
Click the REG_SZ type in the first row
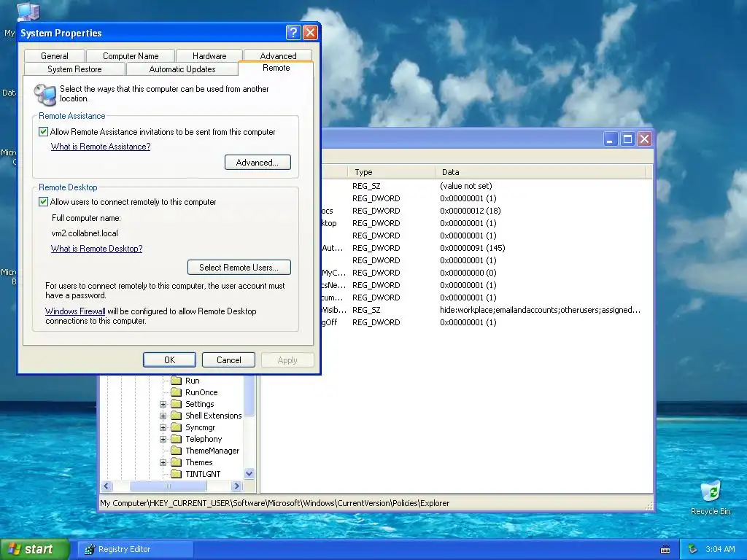coord(366,186)
